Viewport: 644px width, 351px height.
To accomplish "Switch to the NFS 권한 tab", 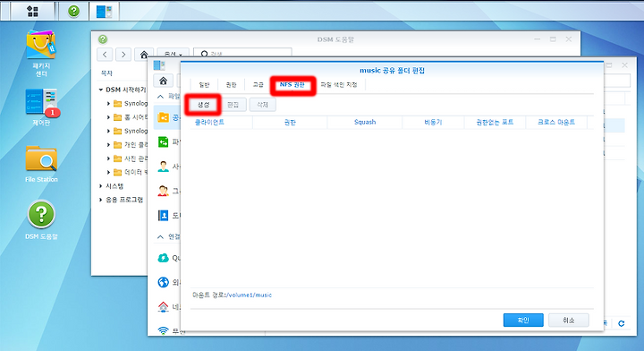I will [292, 85].
